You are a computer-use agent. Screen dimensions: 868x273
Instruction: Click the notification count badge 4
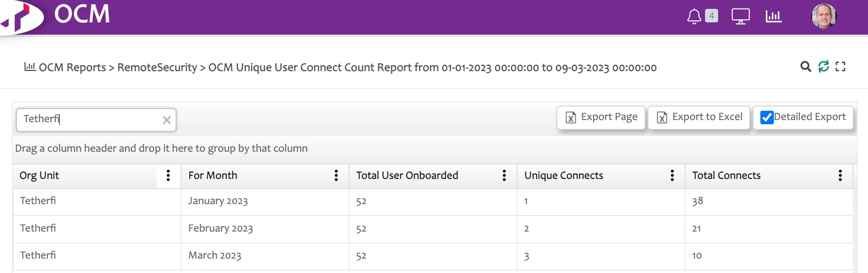(711, 16)
